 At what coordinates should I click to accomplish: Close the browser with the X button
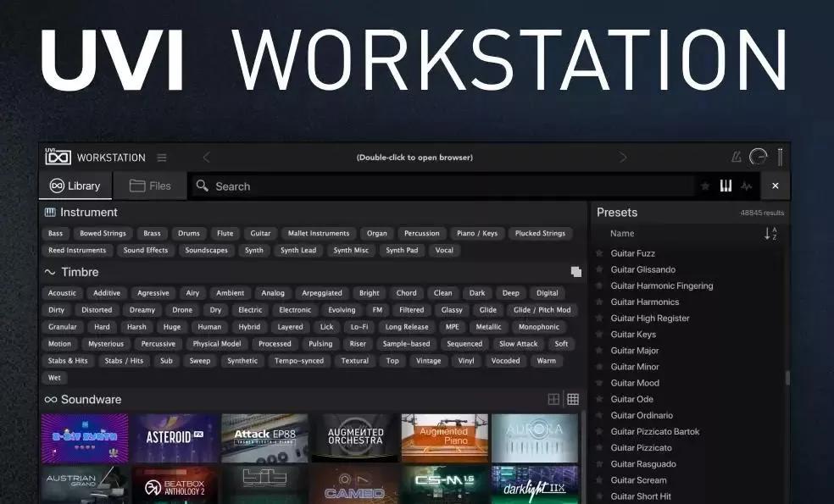pos(775,186)
